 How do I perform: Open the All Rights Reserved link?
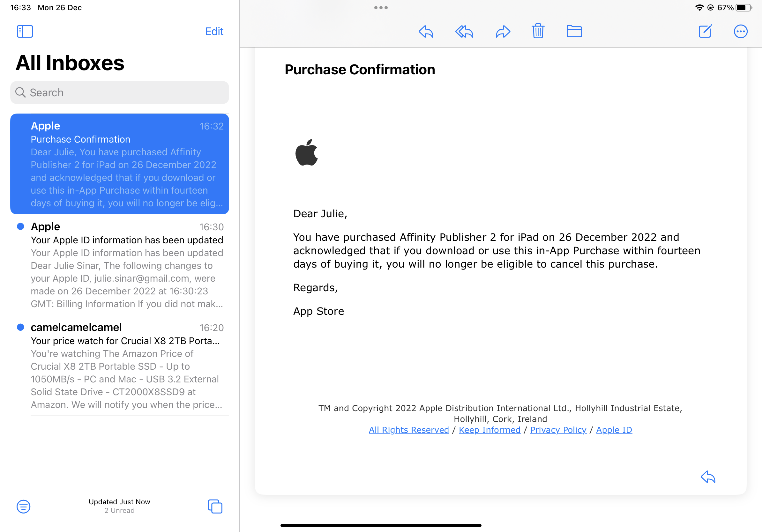[408, 430]
